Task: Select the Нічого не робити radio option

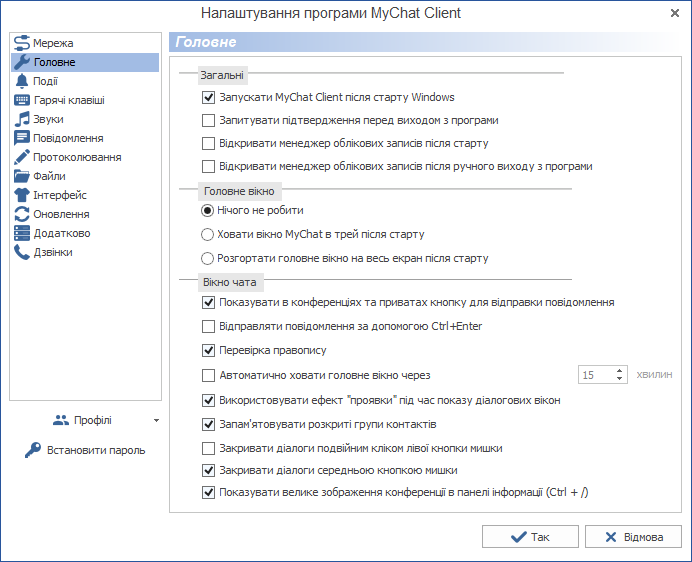Action: coord(207,211)
